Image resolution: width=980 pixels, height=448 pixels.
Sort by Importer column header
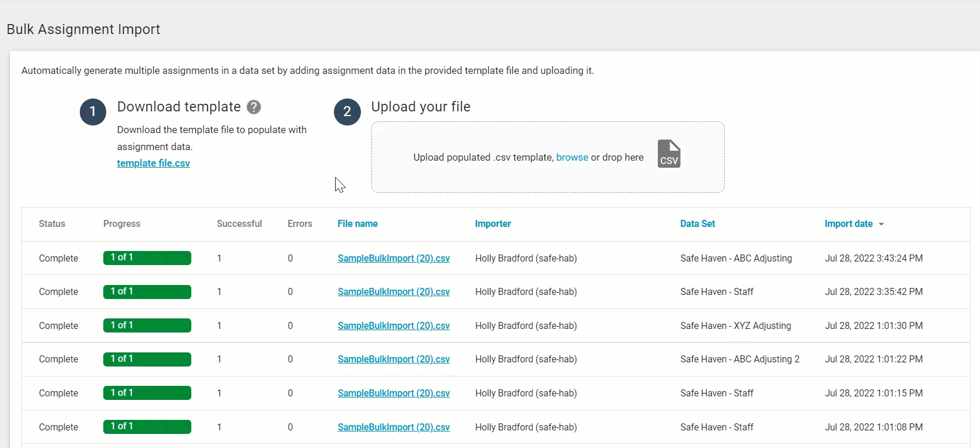pos(492,223)
